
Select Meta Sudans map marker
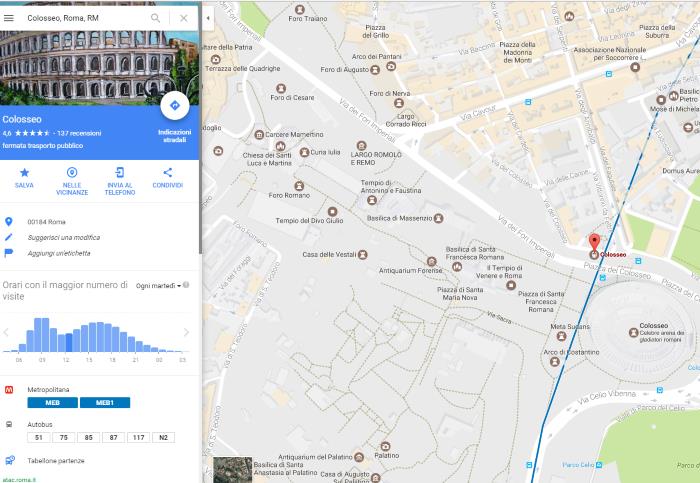562,336
